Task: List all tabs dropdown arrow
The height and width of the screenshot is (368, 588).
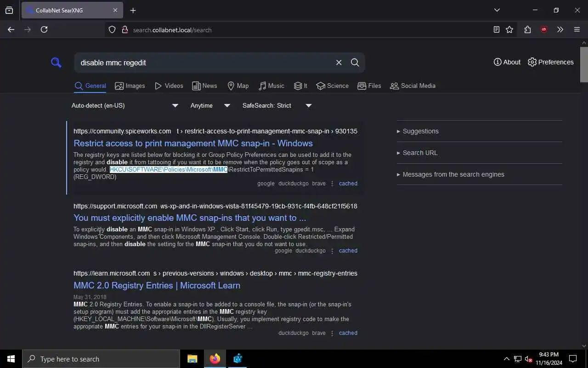Action: (x=497, y=10)
